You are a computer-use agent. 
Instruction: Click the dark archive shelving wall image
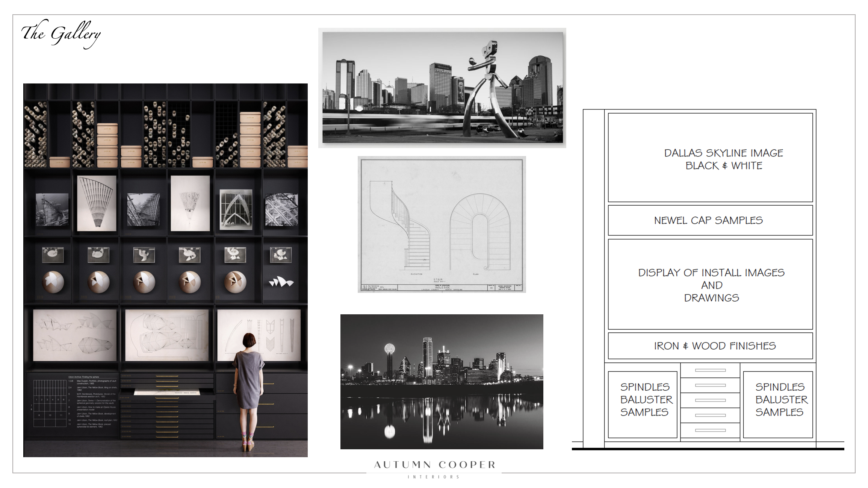165,270
